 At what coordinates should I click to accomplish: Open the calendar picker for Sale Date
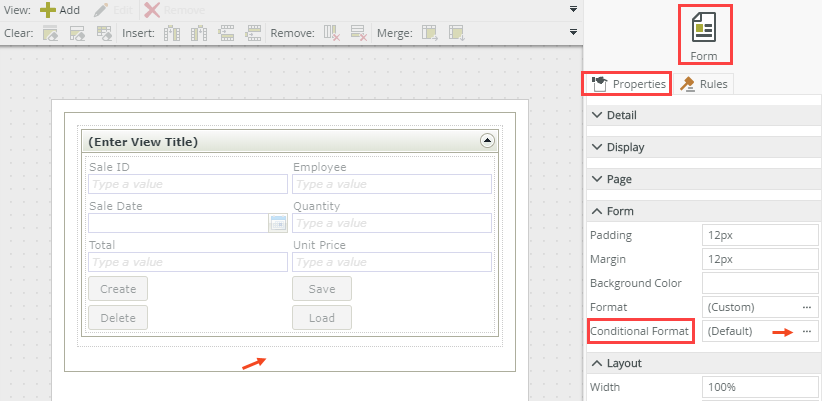pyautogui.click(x=278, y=223)
